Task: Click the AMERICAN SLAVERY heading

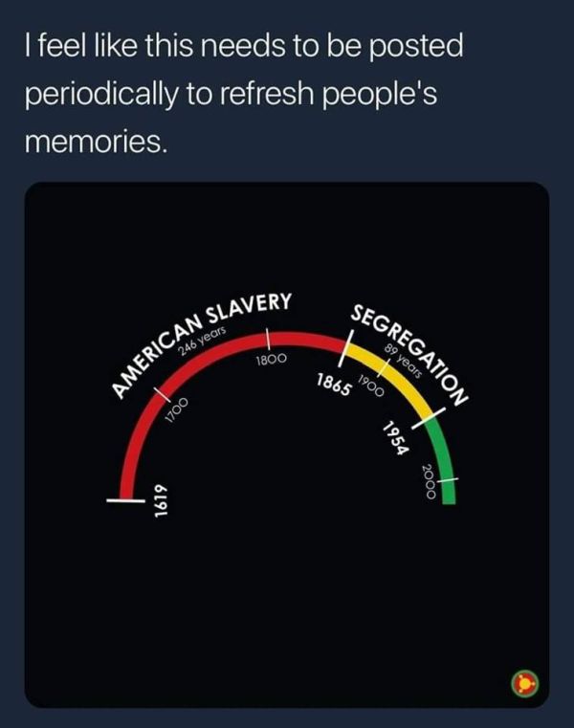Action: click(201, 342)
